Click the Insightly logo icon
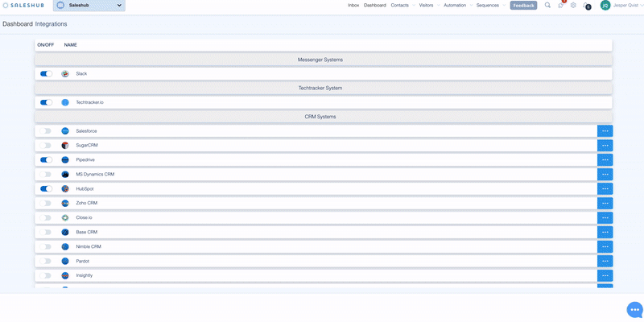 pos(65,275)
